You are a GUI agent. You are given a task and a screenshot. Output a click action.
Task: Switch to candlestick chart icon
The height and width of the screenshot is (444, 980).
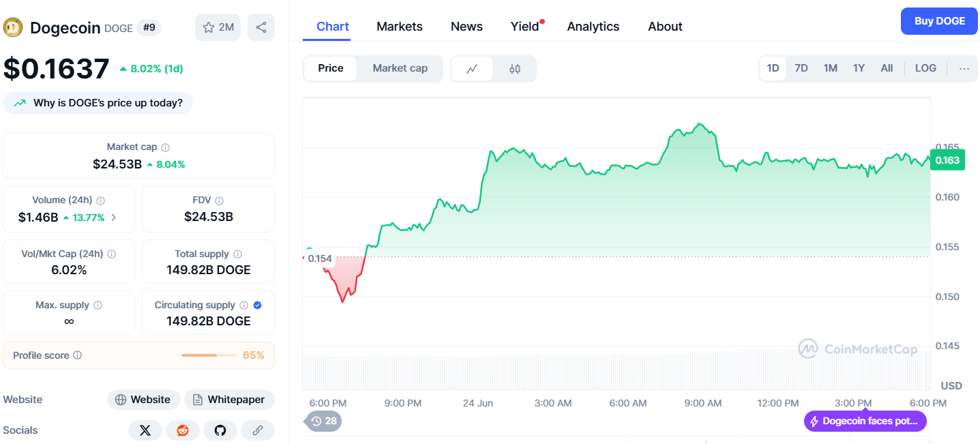(515, 68)
